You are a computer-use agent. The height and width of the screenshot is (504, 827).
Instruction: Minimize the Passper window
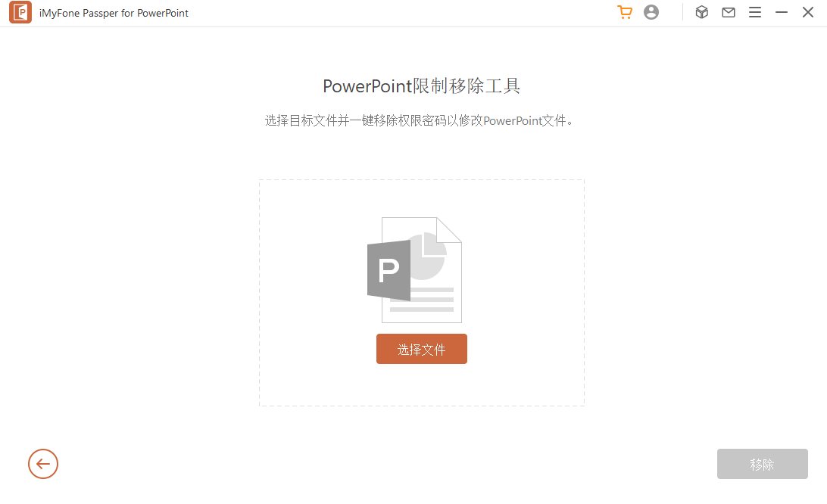click(x=782, y=13)
